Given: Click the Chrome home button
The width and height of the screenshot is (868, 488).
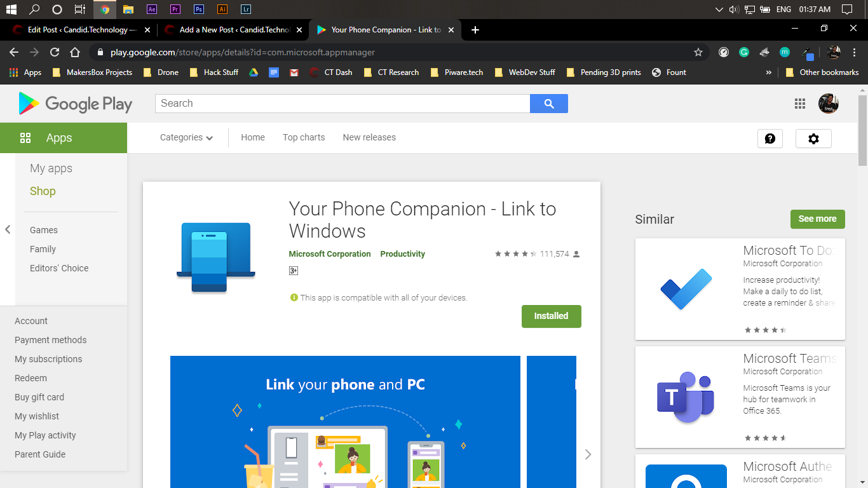Looking at the screenshot, I should point(75,52).
